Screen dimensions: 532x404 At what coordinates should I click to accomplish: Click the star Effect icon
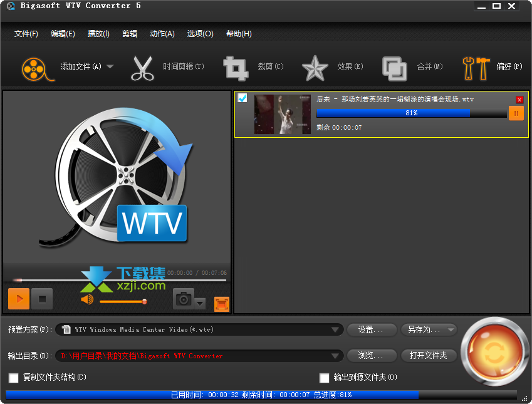(315, 68)
